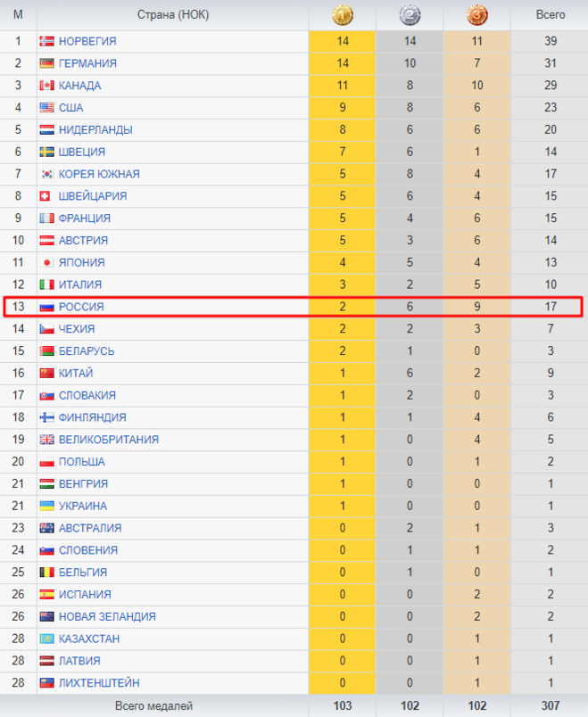Viewport: 588px width, 717px height.
Task: Click the Japan flag icon
Action: (47, 262)
